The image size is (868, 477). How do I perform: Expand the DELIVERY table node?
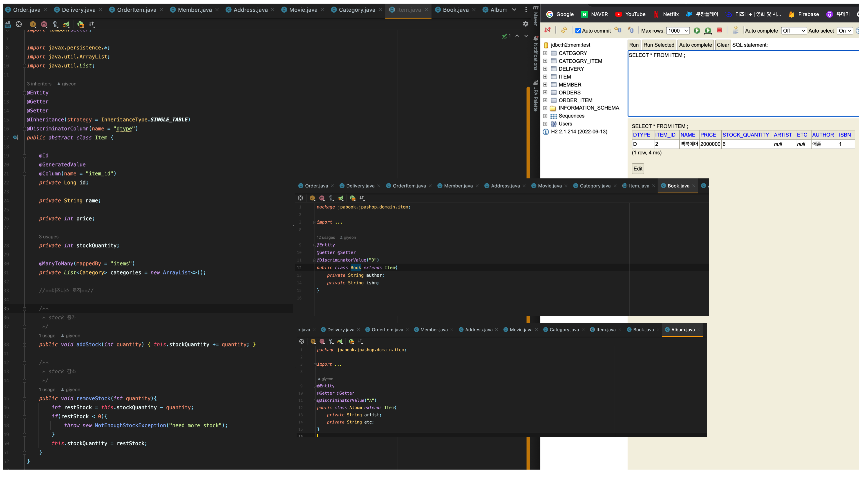[x=545, y=68]
